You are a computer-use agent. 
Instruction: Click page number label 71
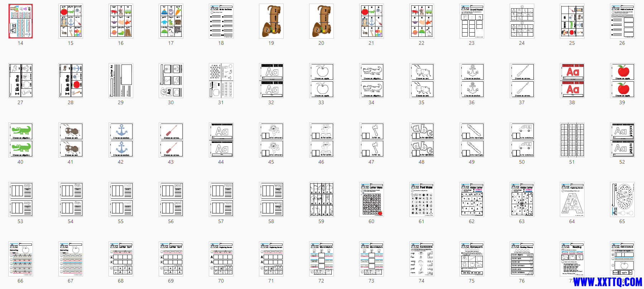[x=271, y=281]
